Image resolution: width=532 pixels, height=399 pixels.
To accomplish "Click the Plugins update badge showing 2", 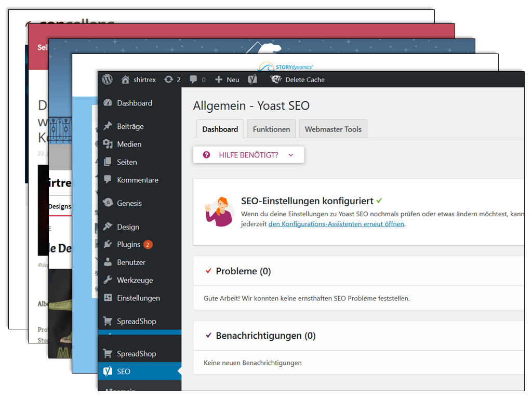I will (148, 245).
